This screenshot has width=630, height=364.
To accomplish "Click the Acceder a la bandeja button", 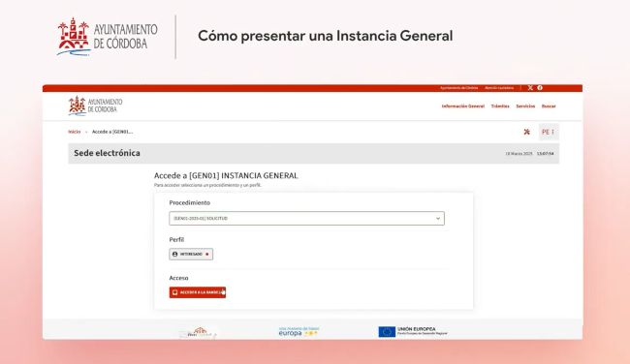I will tap(198, 292).
